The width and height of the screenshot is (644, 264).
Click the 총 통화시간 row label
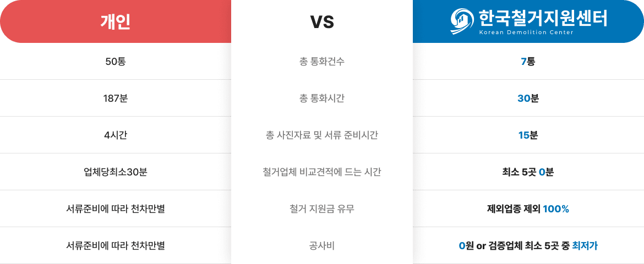(x=322, y=98)
